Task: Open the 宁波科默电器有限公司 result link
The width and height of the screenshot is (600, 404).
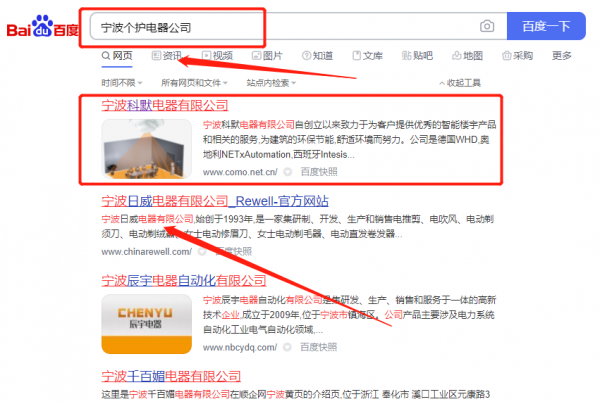Action: pyautogui.click(x=165, y=105)
